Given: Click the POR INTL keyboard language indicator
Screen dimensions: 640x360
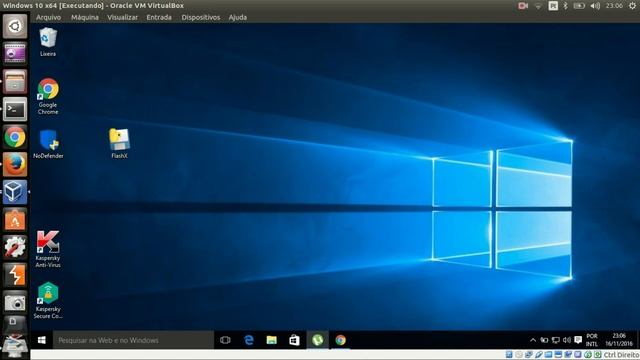Looking at the screenshot, I should pos(592,340).
